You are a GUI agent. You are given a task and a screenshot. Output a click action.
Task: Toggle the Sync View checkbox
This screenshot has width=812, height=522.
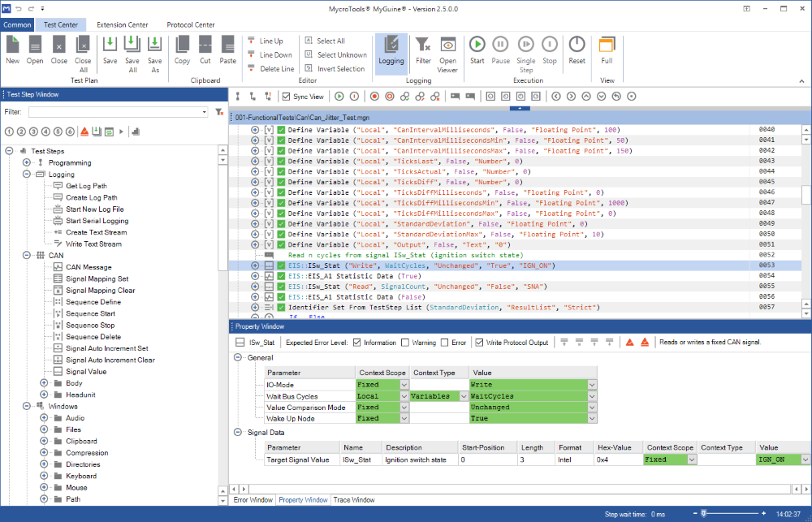(x=286, y=97)
